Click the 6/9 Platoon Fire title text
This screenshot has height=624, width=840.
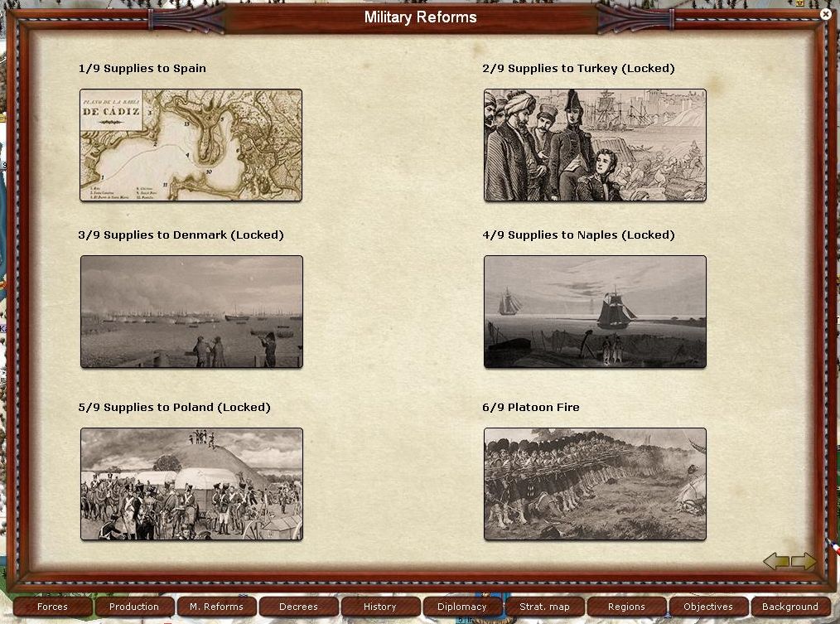(531, 408)
